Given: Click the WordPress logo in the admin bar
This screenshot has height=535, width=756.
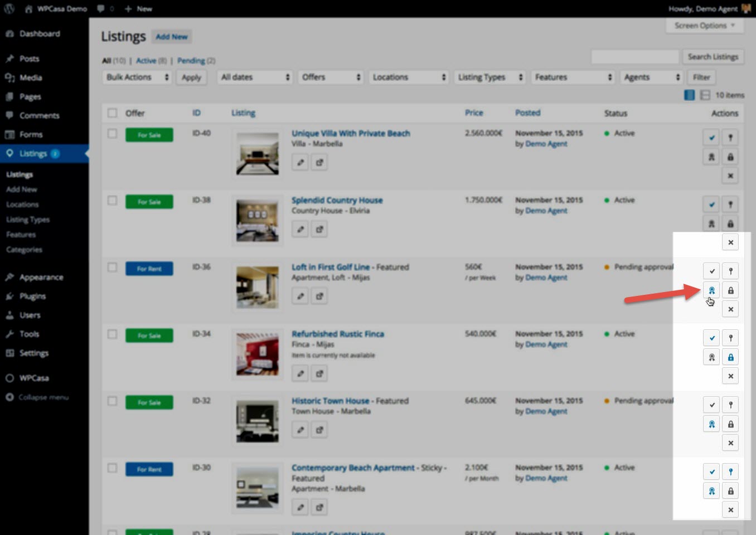Looking at the screenshot, I should tap(9, 8).
